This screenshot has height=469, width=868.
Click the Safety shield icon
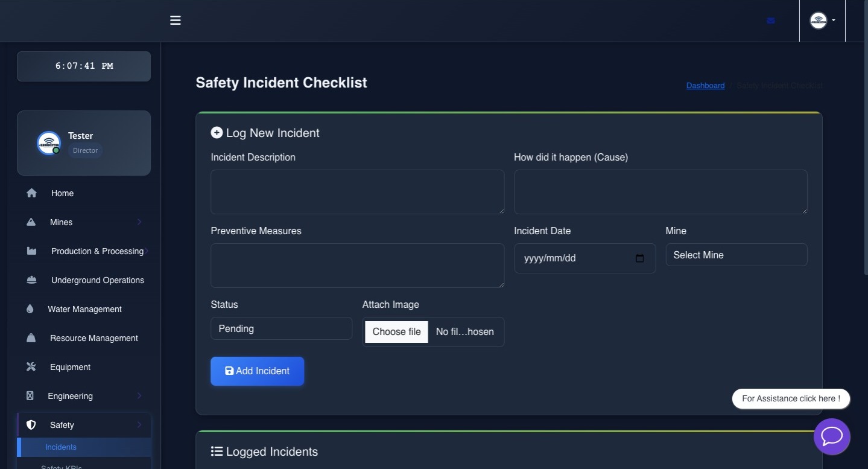coord(31,424)
